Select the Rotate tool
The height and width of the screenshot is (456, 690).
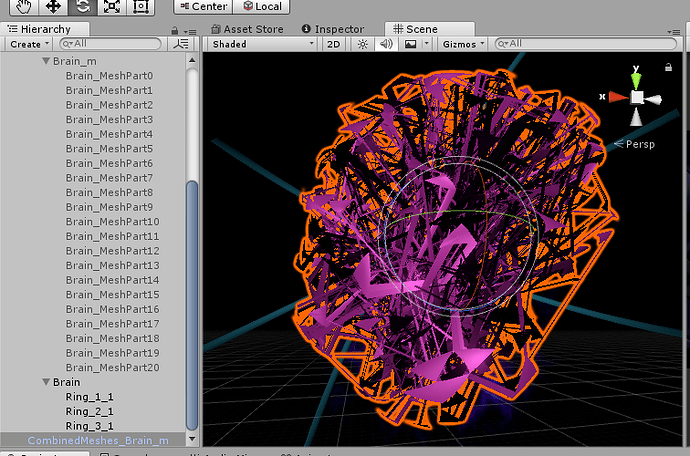[x=82, y=6]
